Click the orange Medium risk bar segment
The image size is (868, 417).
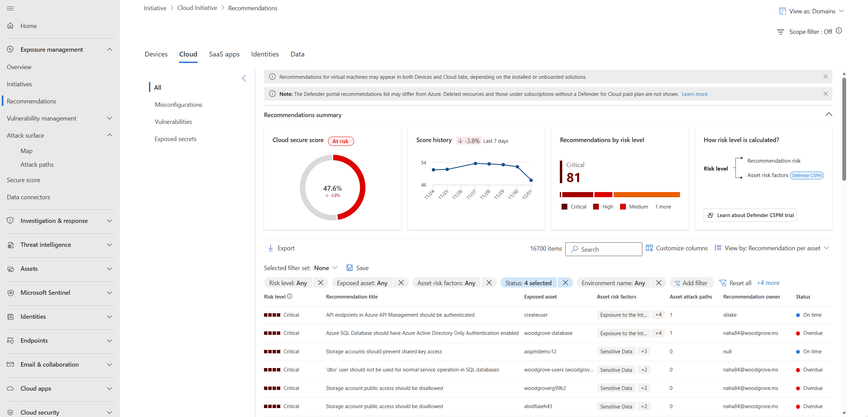click(x=646, y=194)
